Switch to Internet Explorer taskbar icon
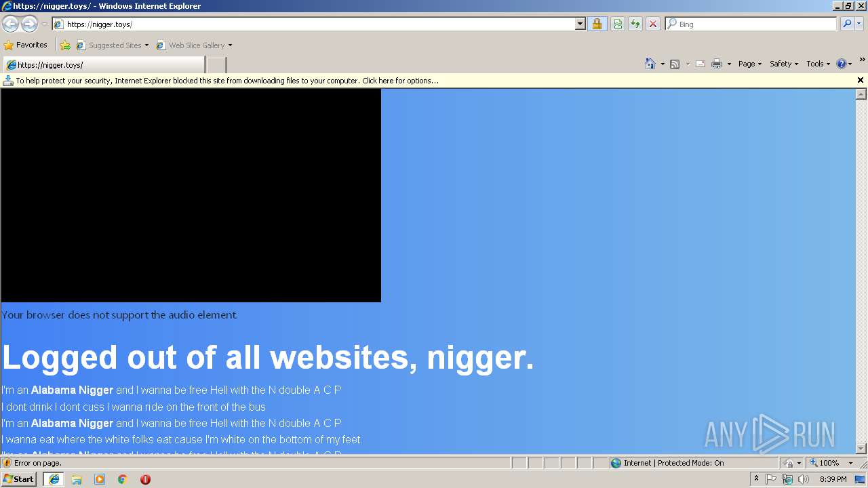Viewport: 868px width, 488px height. 54,479
